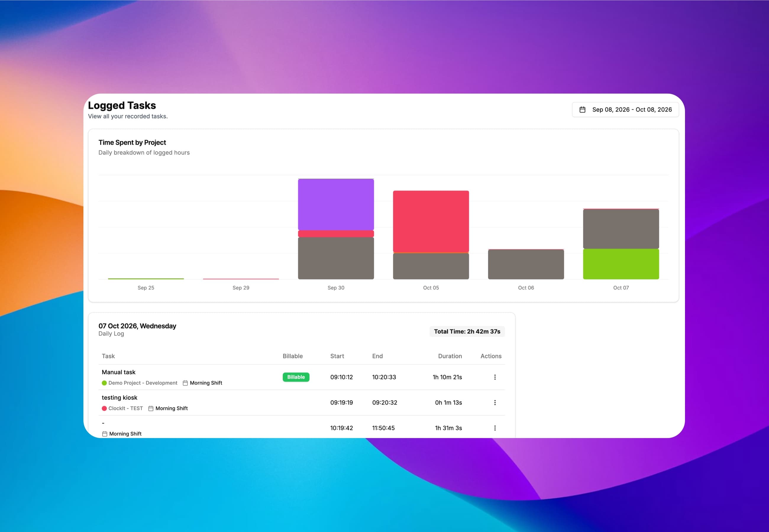The width and height of the screenshot is (769, 532).
Task: Click the ClockIt - TEST project label
Action: click(125, 408)
